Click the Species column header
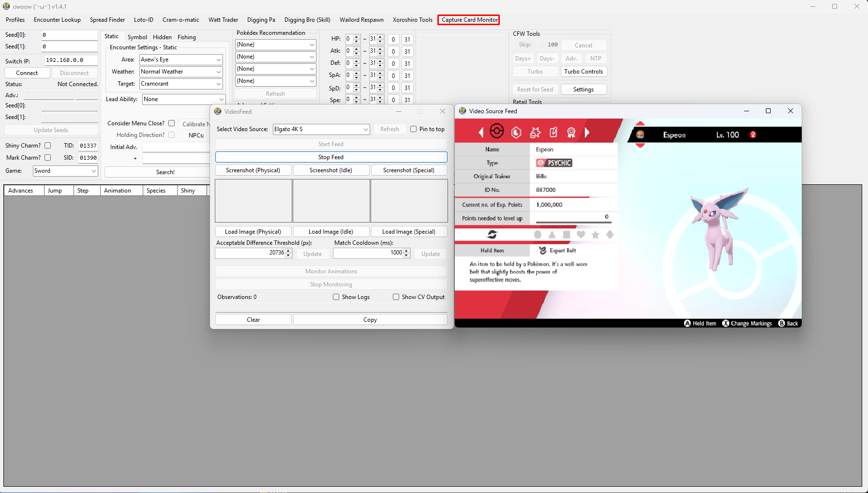Screen dimensions: 868x493 tap(160, 191)
